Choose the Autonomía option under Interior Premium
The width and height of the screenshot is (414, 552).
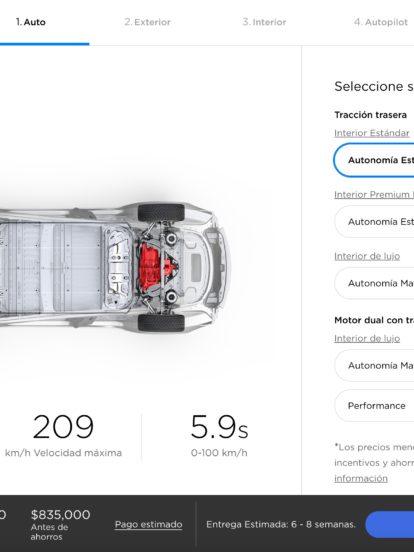(374, 222)
